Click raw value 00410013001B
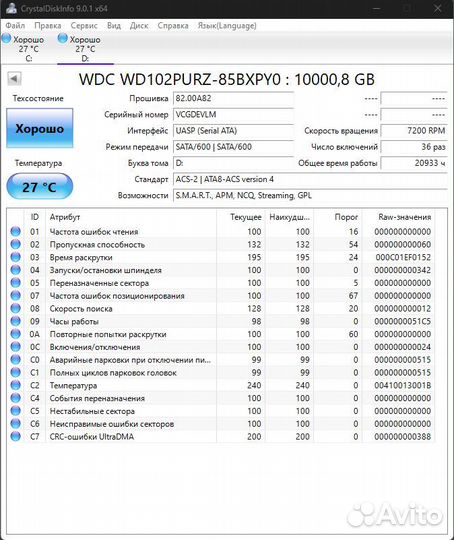Image resolution: width=454 pixels, height=540 pixels. point(403,385)
